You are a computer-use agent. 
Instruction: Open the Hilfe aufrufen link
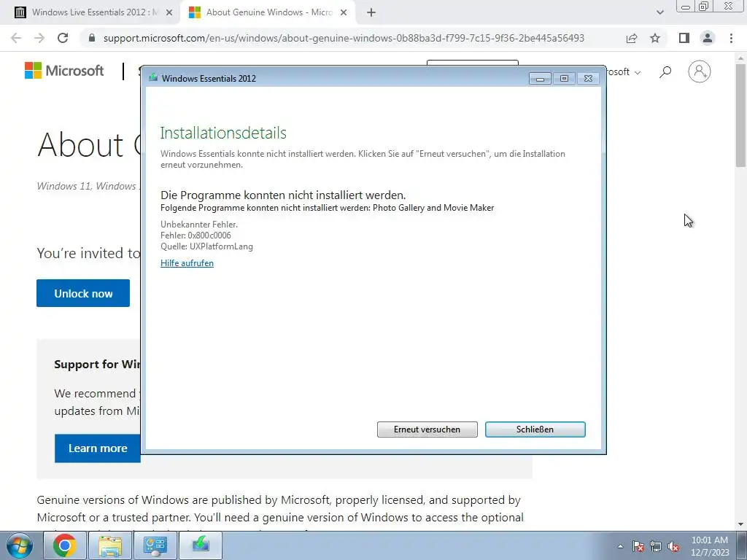click(187, 262)
